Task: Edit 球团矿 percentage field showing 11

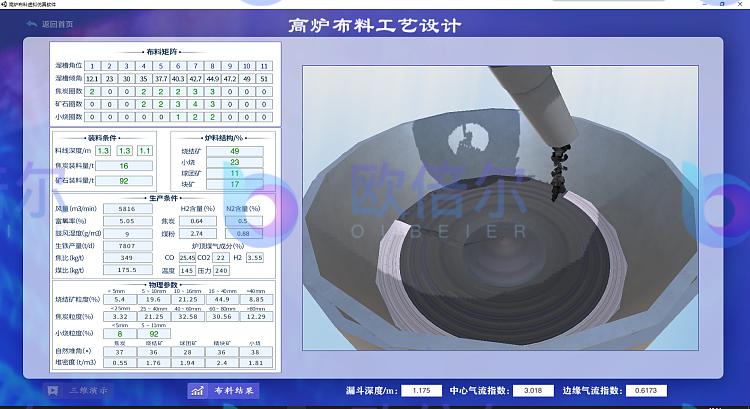Action: [234, 173]
